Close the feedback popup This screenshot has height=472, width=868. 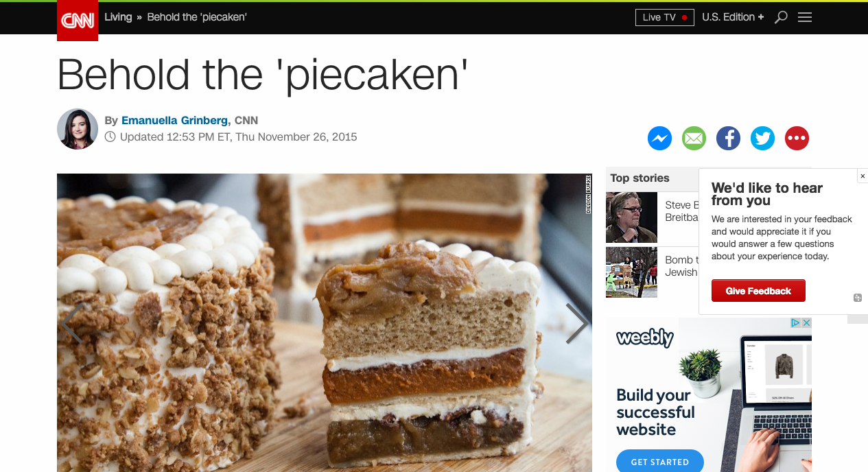[x=863, y=176]
